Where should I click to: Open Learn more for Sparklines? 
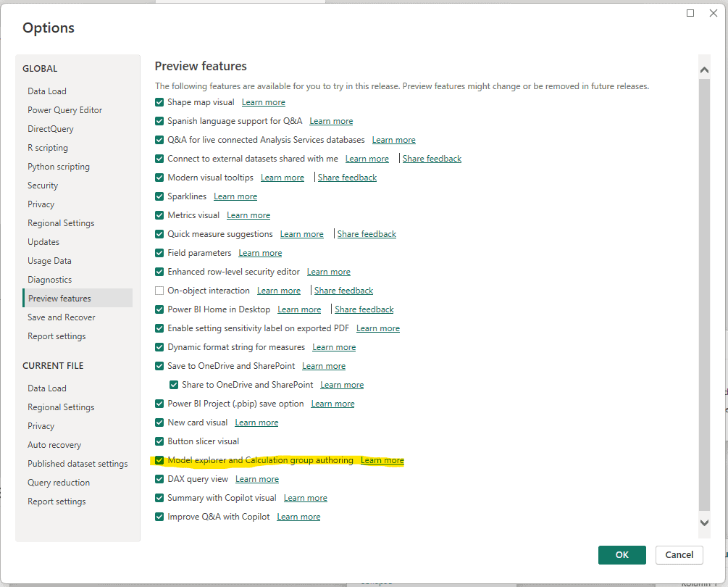pyautogui.click(x=235, y=196)
